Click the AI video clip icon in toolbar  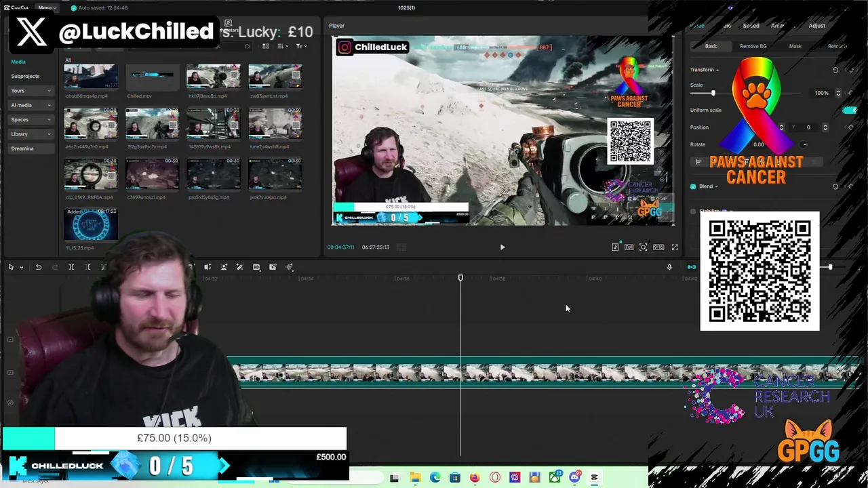273,267
